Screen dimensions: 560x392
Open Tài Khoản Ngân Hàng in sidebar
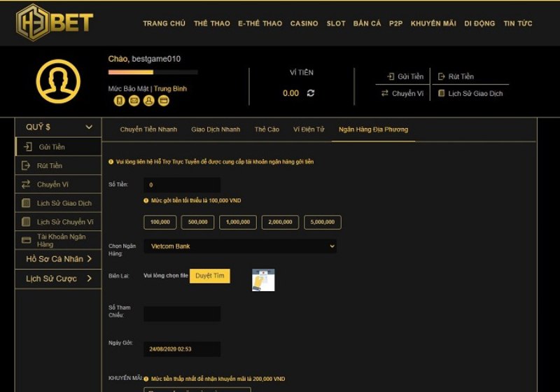62,240
